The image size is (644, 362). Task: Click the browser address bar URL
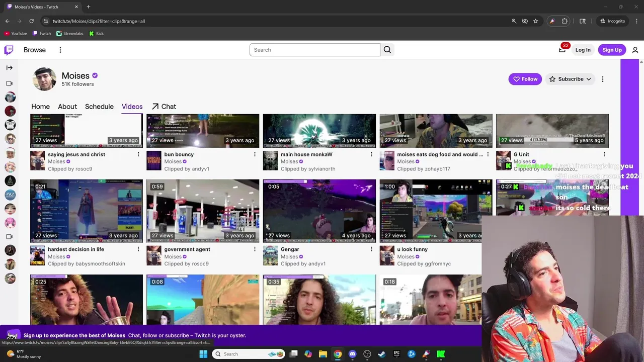[99, 21]
